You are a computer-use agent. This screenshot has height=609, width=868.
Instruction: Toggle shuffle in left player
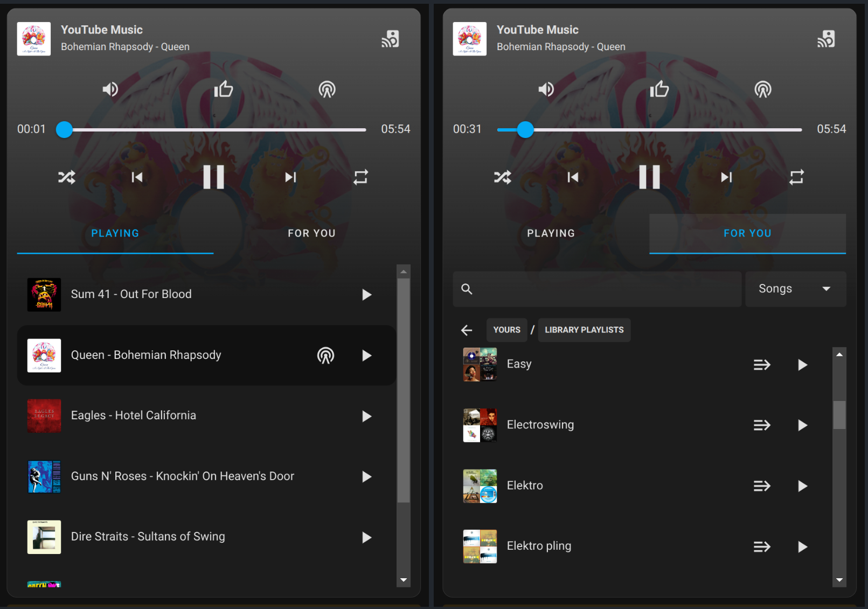click(67, 177)
